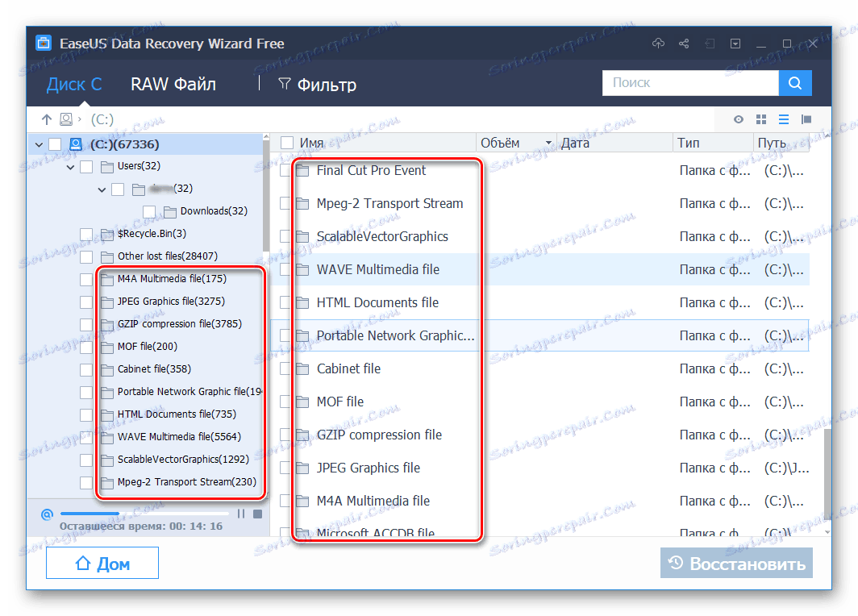This screenshot has height=616, width=858.
Task: Click the filter funnel icon
Action: 284,84
